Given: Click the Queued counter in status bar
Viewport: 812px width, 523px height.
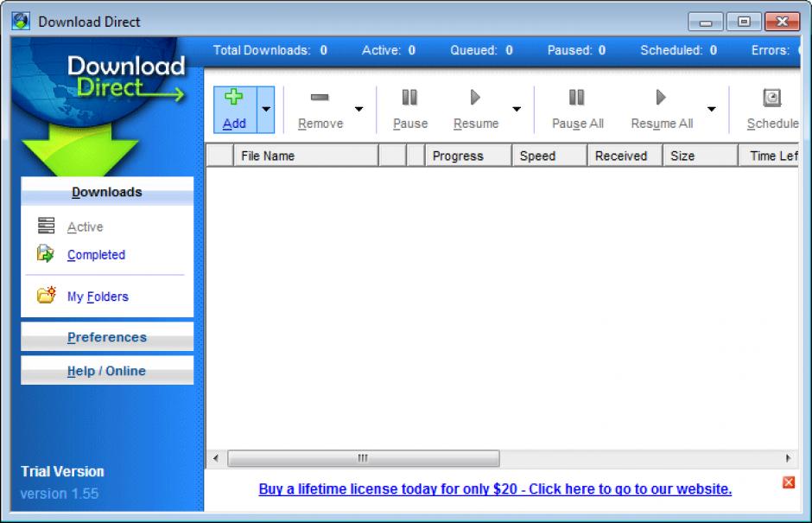Looking at the screenshot, I should (x=481, y=50).
